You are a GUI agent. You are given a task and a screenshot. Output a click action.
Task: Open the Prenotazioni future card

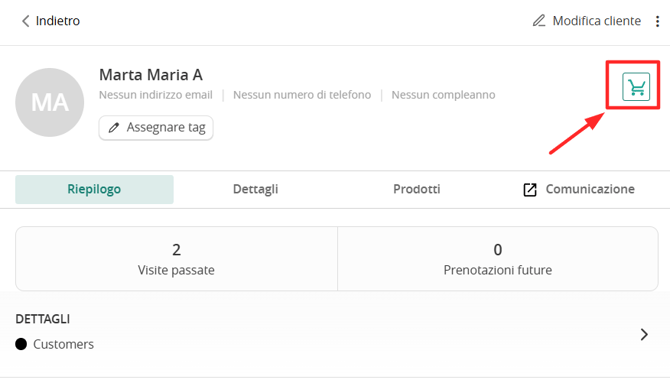coord(498,259)
